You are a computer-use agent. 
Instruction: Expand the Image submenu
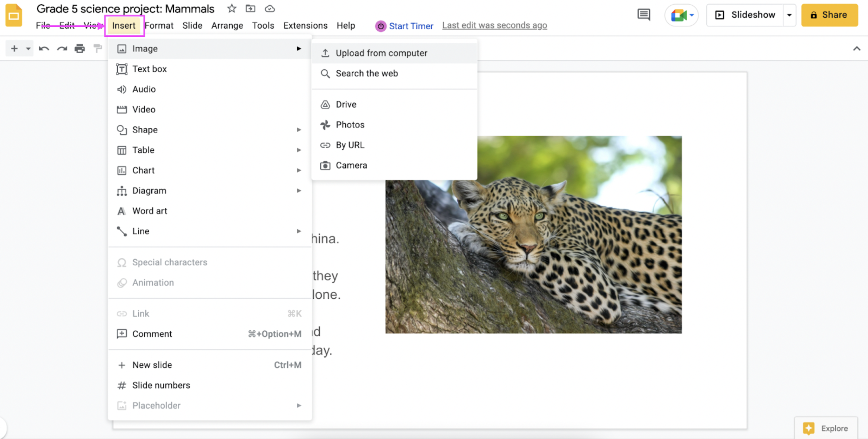(210, 49)
